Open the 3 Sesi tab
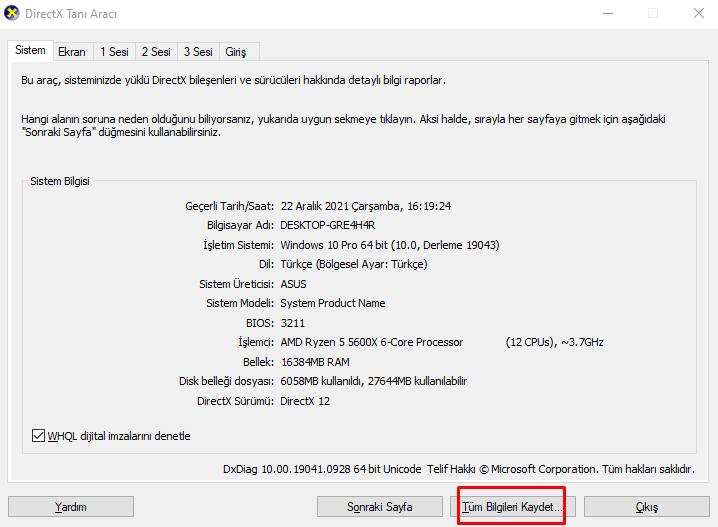Screen dimensions: 718x527 pyautogui.click(x=198, y=52)
